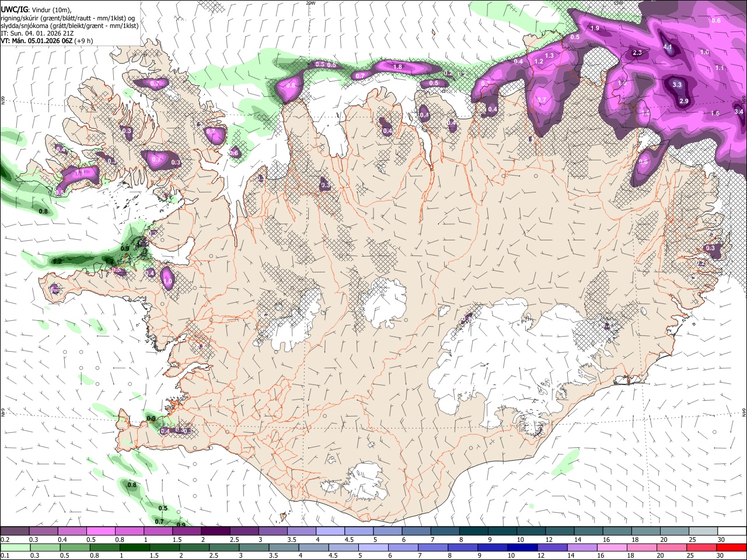Click the 'rigning/skúrir' legend description line
The image size is (747, 560).
pyautogui.click(x=68, y=18)
